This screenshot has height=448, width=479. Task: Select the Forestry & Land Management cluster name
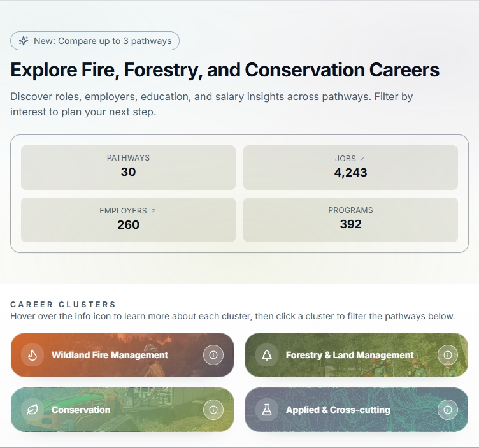tap(350, 355)
